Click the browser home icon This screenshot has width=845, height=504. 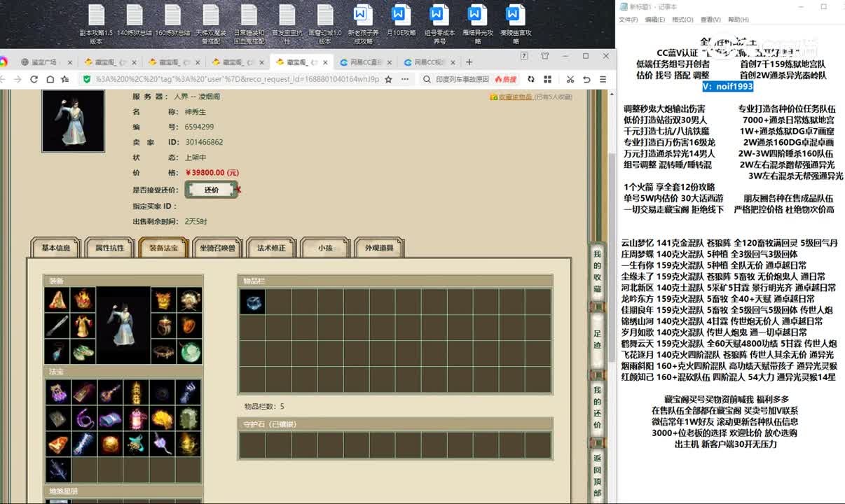tap(49, 79)
